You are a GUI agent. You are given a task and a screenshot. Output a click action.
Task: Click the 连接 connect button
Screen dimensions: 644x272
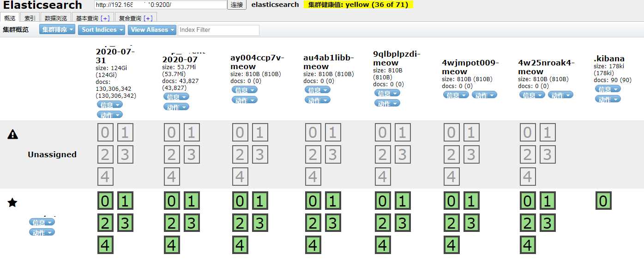(x=237, y=5)
